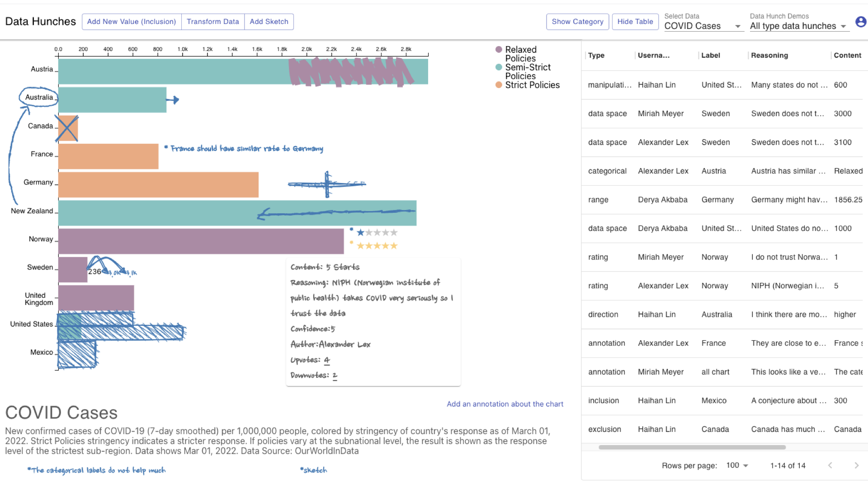Click the Sweden 236 value label
Viewport: 868px width, 488px height.
(x=94, y=272)
